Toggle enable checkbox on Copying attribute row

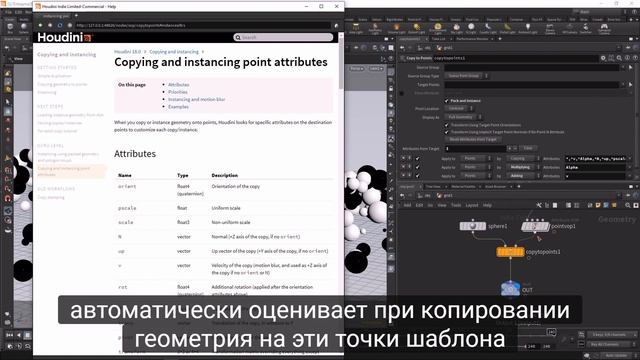point(417,158)
